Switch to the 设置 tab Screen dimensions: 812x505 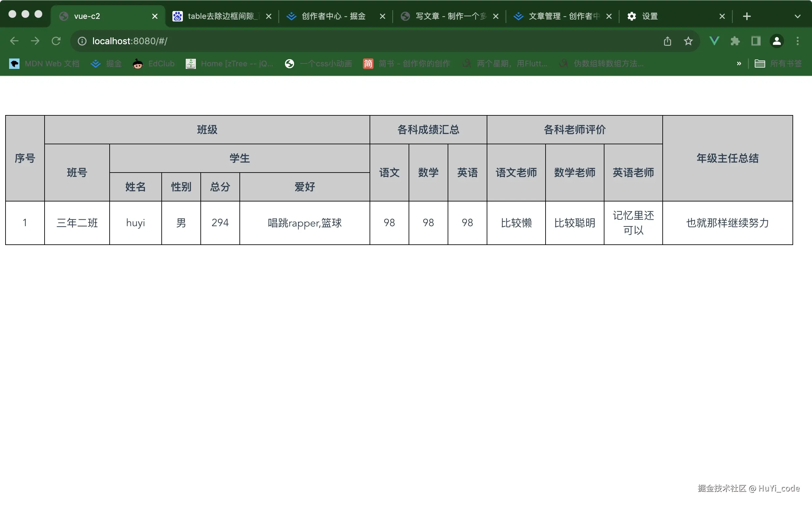(x=650, y=16)
